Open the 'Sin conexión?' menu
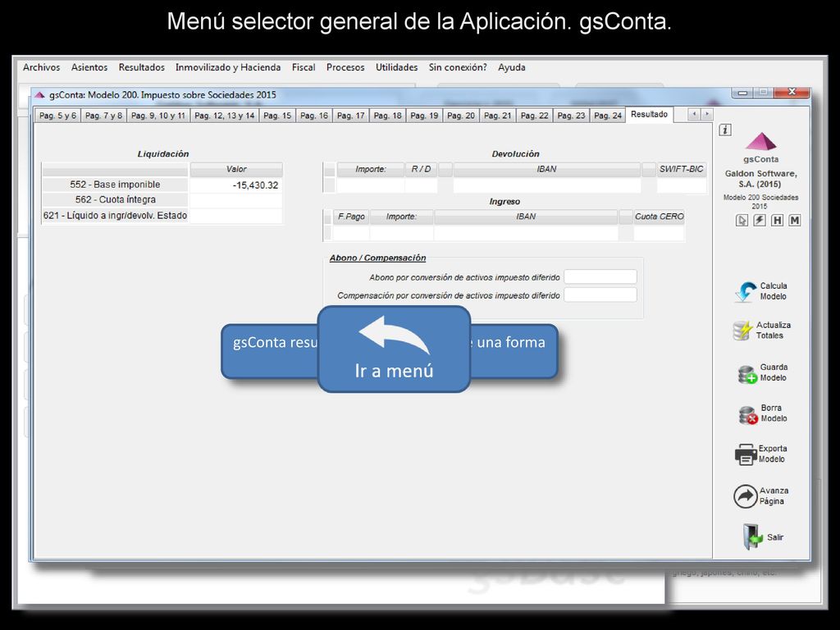This screenshot has width=840, height=630. coord(458,67)
